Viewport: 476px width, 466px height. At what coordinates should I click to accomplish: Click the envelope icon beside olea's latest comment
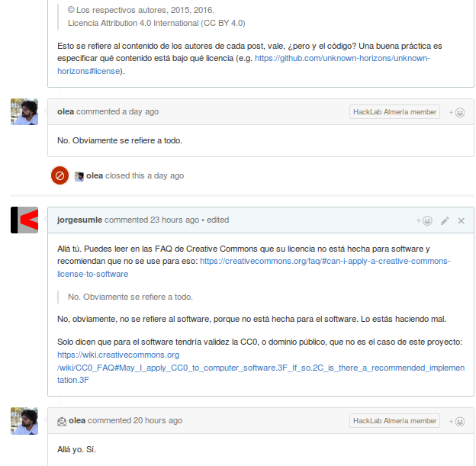coord(62,420)
